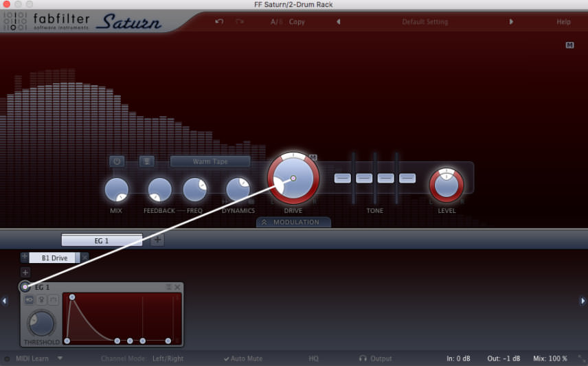Click the Redo arrow icon

click(x=240, y=22)
